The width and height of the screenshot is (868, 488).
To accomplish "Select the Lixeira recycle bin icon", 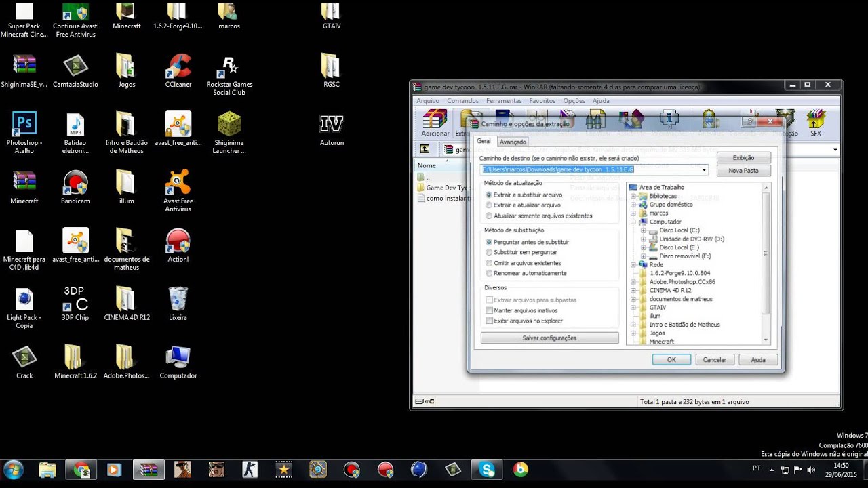I will click(x=178, y=304).
